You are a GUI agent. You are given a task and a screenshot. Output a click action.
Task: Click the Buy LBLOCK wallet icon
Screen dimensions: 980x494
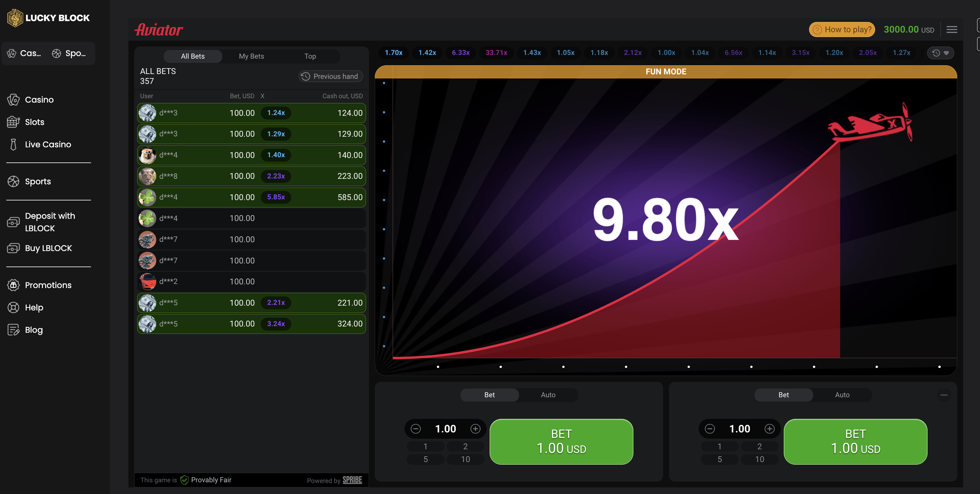[x=13, y=248]
